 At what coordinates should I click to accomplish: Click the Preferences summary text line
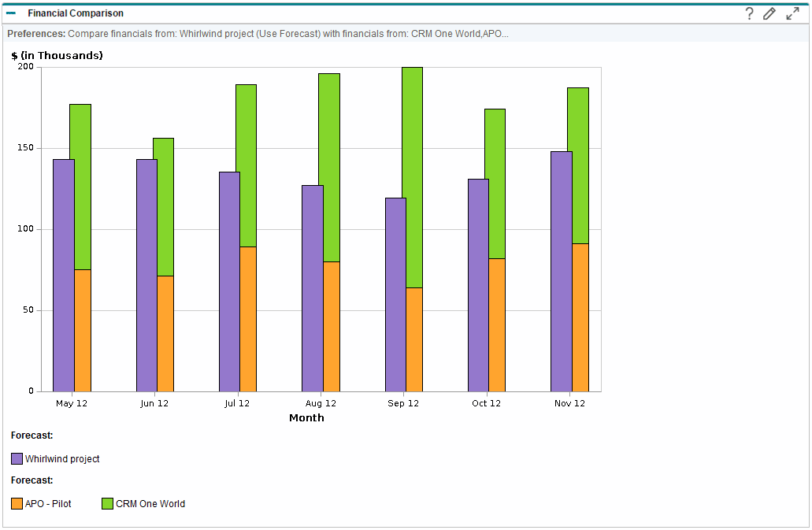(x=258, y=34)
